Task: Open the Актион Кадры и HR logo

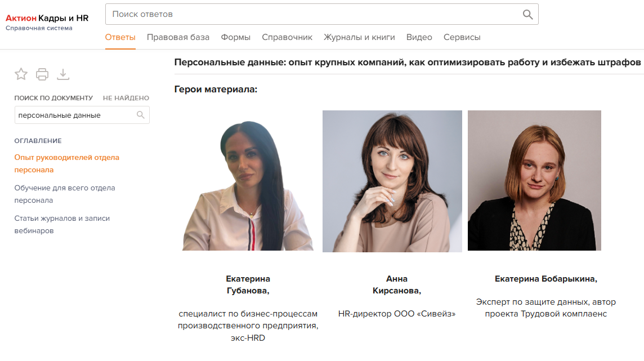Action: tap(47, 22)
